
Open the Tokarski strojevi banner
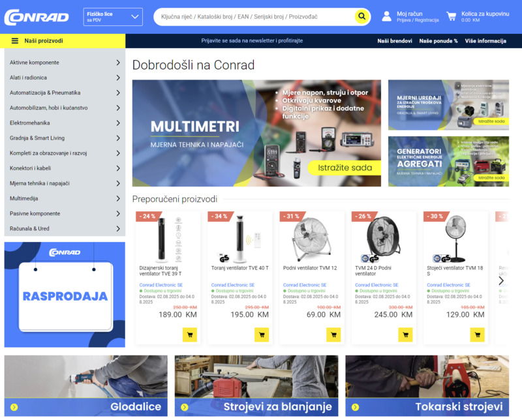pyautogui.click(x=427, y=385)
